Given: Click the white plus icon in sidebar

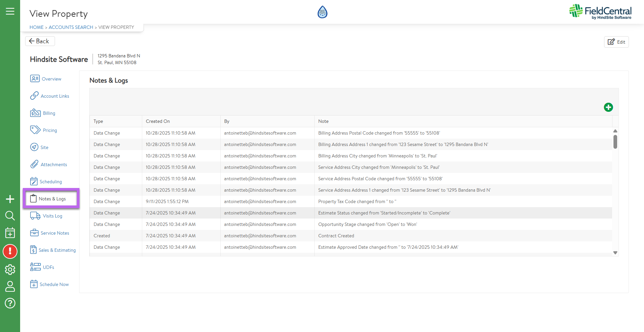Looking at the screenshot, I should 10,199.
